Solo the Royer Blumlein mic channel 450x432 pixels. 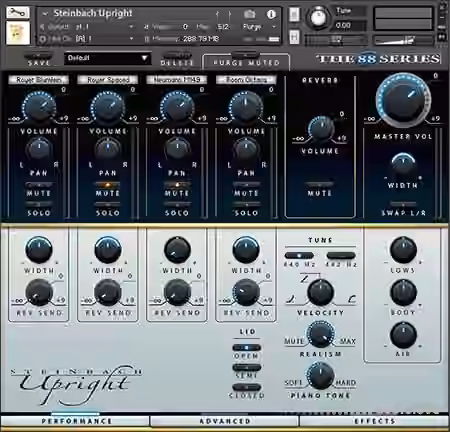click(39, 204)
